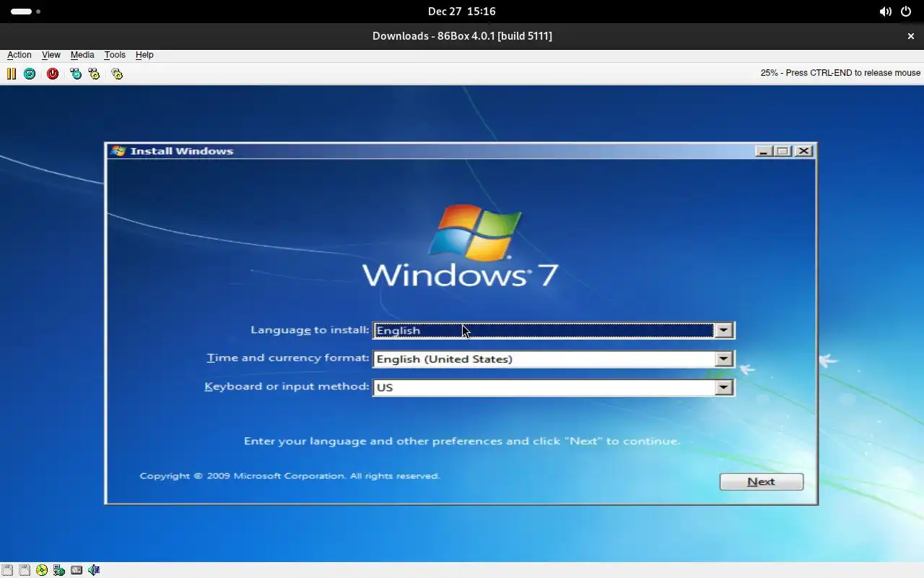Open the View menu
The width and height of the screenshot is (924, 578).
[x=51, y=55]
